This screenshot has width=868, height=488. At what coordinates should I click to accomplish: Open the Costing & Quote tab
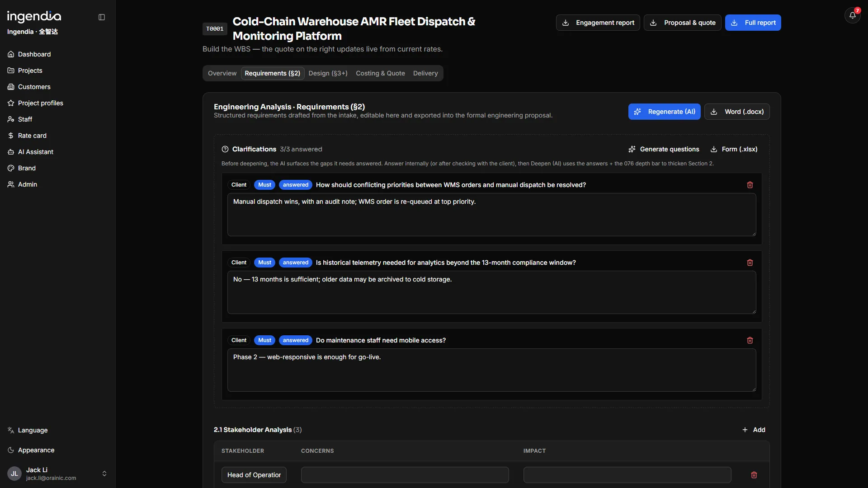(x=380, y=73)
